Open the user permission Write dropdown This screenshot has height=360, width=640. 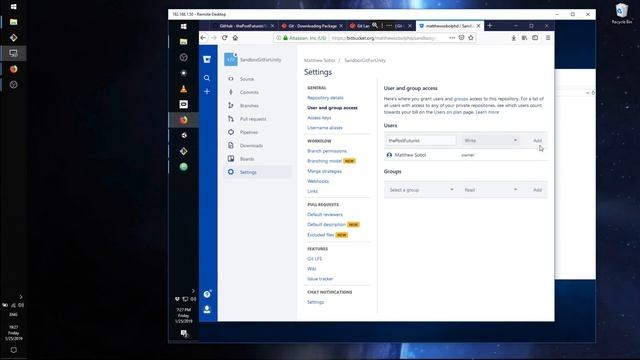490,140
